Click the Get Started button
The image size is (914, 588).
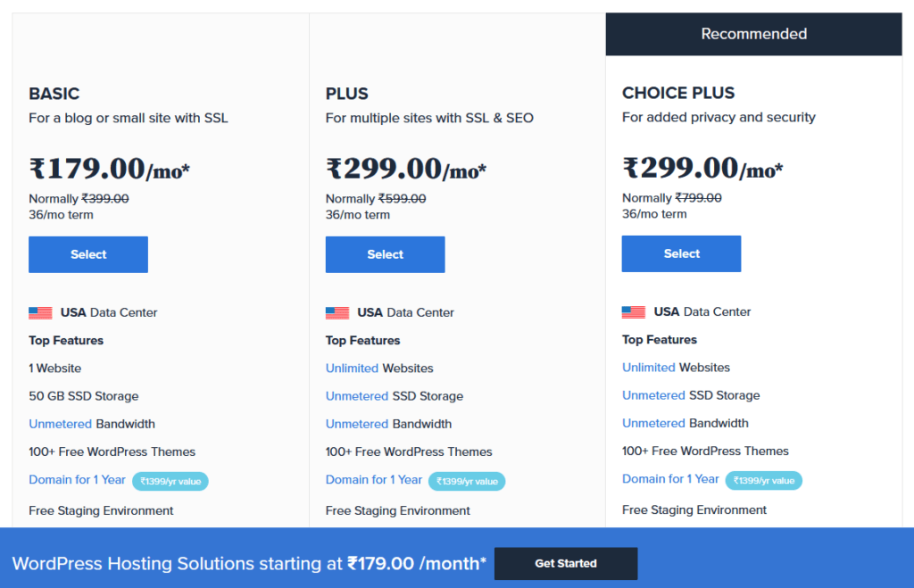tap(565, 563)
